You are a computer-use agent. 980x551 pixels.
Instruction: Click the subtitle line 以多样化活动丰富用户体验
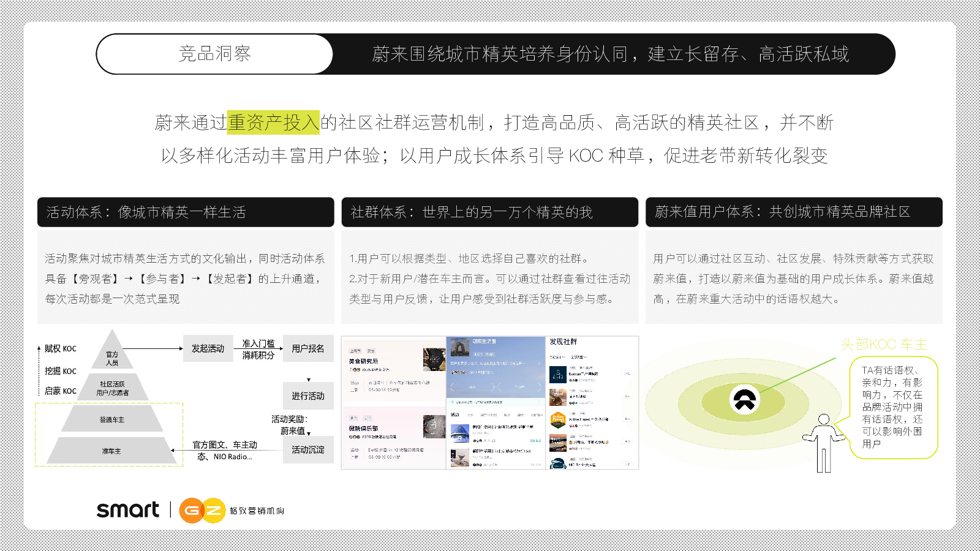pos(494,156)
